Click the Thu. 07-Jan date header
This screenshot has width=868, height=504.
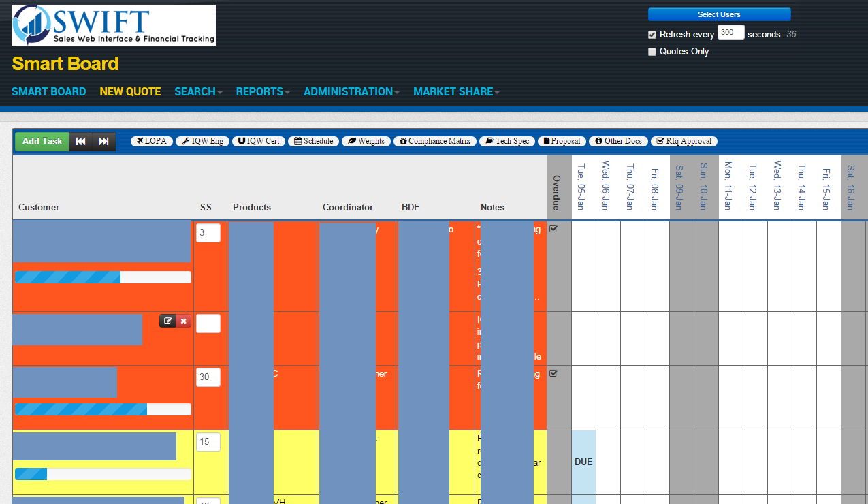[630, 187]
